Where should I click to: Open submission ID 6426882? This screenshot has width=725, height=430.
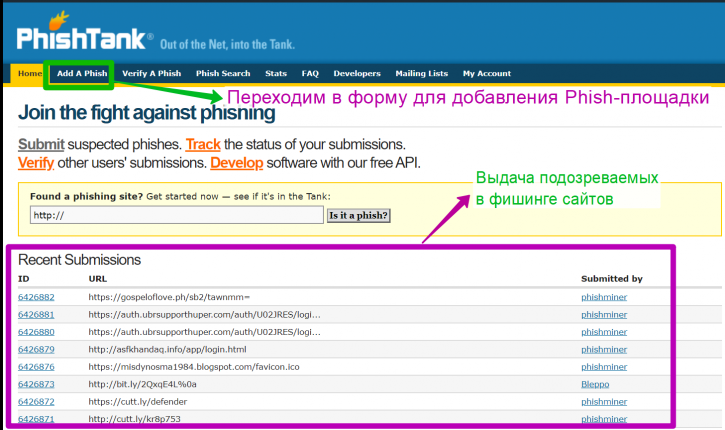[x=36, y=297]
